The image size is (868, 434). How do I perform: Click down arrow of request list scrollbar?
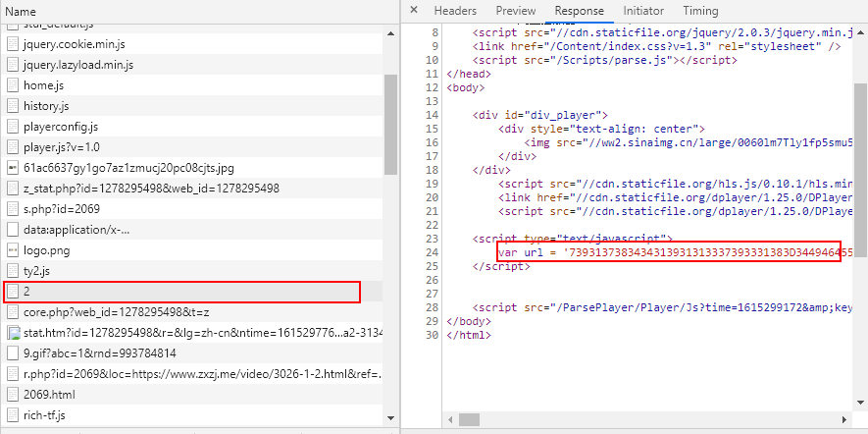point(390,418)
